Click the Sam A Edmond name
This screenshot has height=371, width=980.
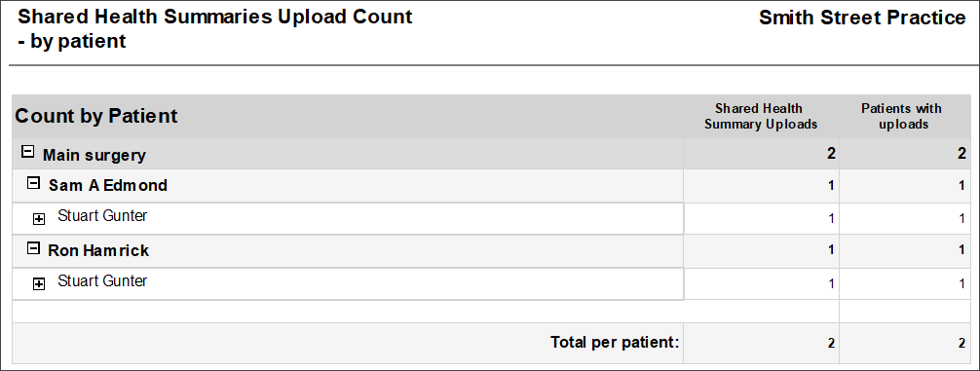tap(108, 185)
